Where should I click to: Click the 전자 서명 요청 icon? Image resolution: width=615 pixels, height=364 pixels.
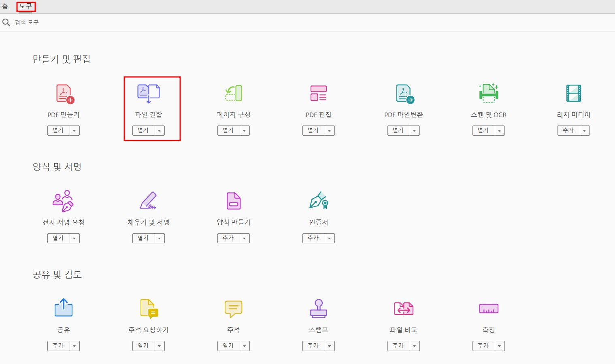tap(63, 201)
